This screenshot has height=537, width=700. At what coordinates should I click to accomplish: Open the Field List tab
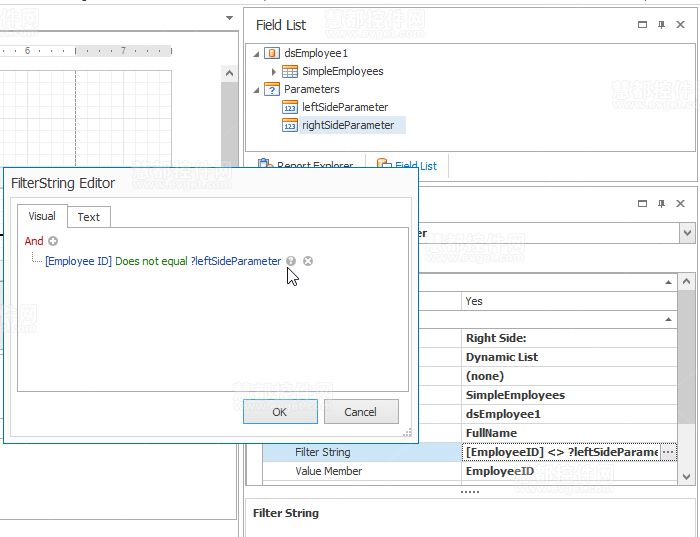pos(407,166)
